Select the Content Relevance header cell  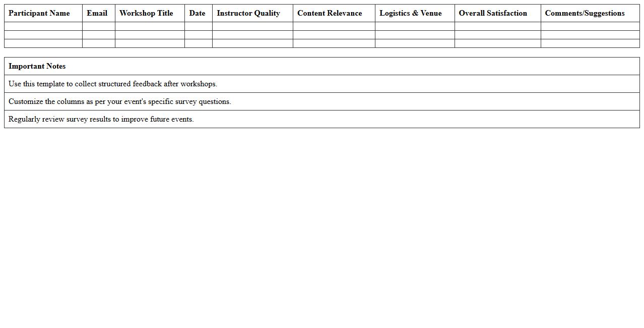coord(330,13)
